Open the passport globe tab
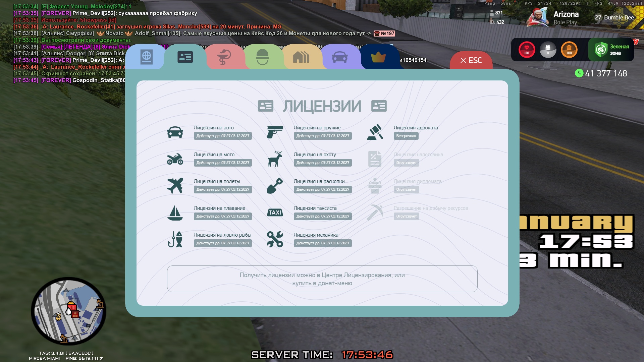The image size is (644, 362). [146, 57]
